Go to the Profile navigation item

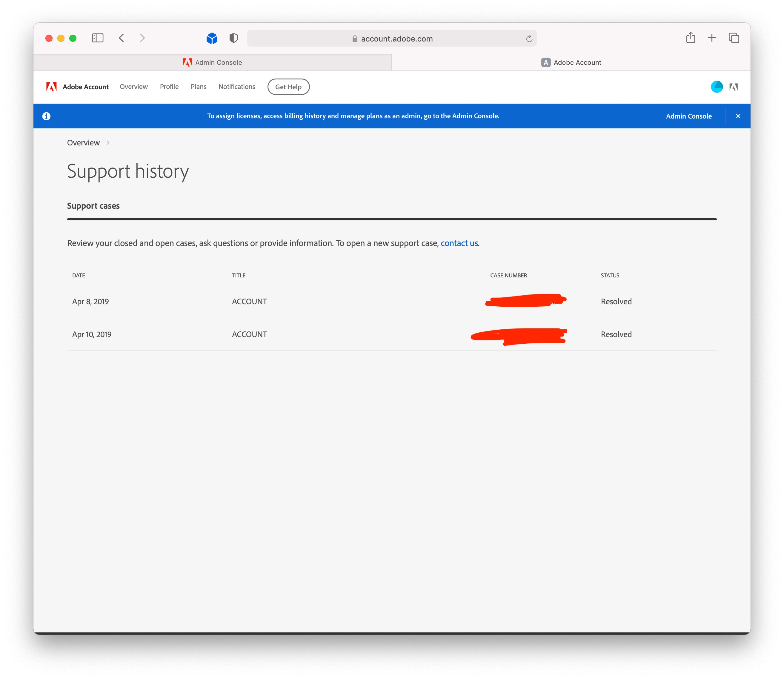click(169, 87)
